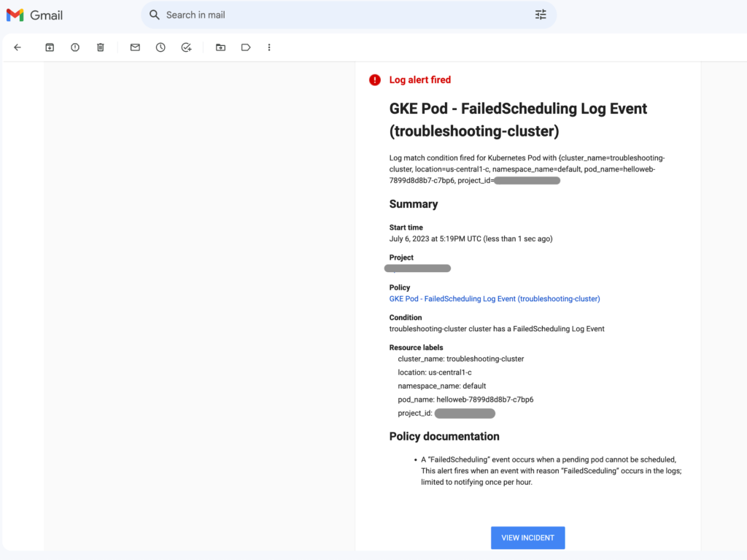Click the VIEW INCIDENT button
747x560 pixels.
(527, 537)
